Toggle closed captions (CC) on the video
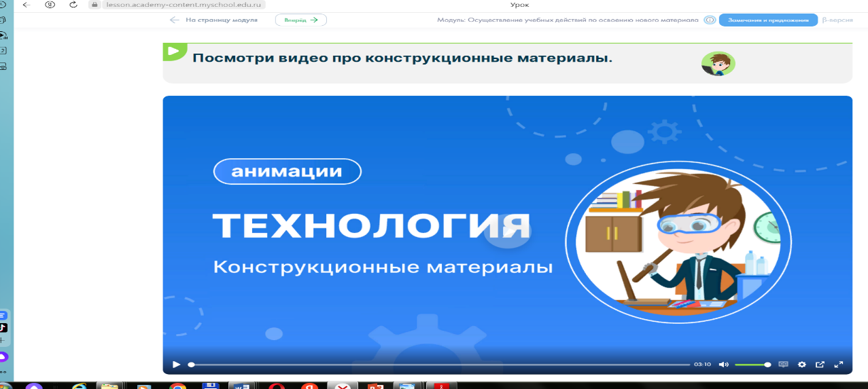 [783, 365]
